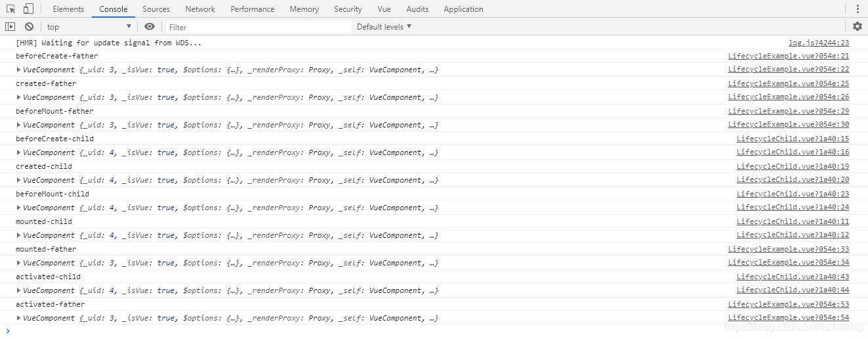Viewport: 868px width, 339px height.
Task: Expand VueComponent object below beforeCreate-father
Action: [18, 70]
